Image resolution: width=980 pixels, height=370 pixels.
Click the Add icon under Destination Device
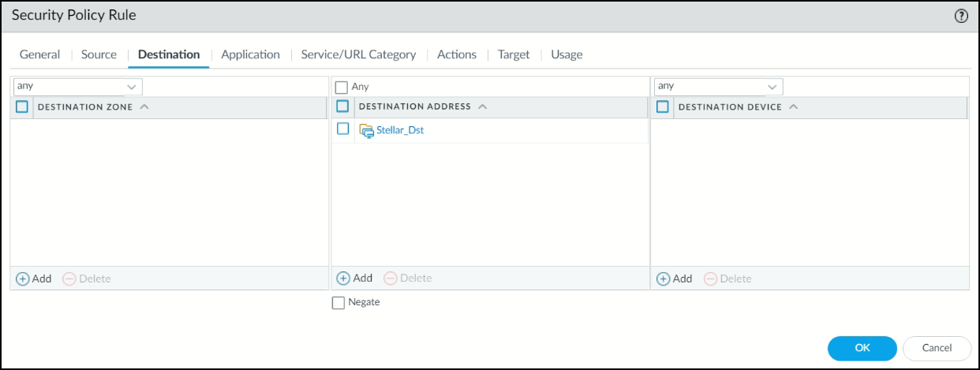point(664,278)
